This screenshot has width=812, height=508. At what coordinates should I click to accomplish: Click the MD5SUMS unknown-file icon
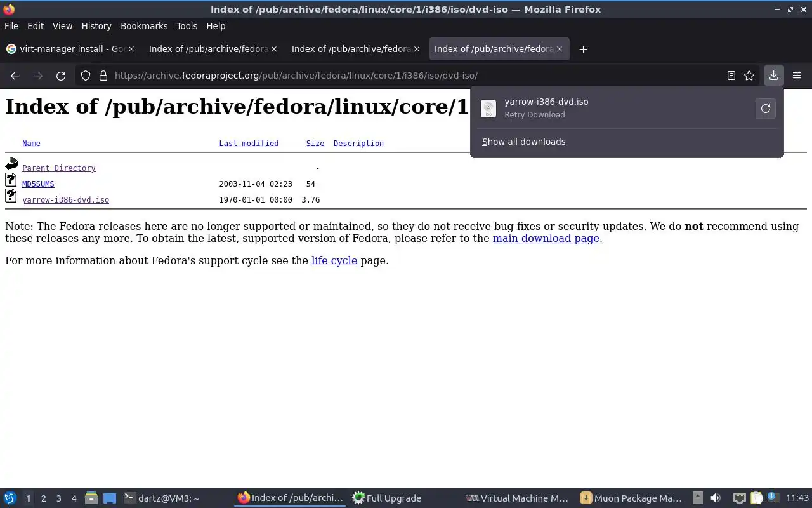pos(11,180)
